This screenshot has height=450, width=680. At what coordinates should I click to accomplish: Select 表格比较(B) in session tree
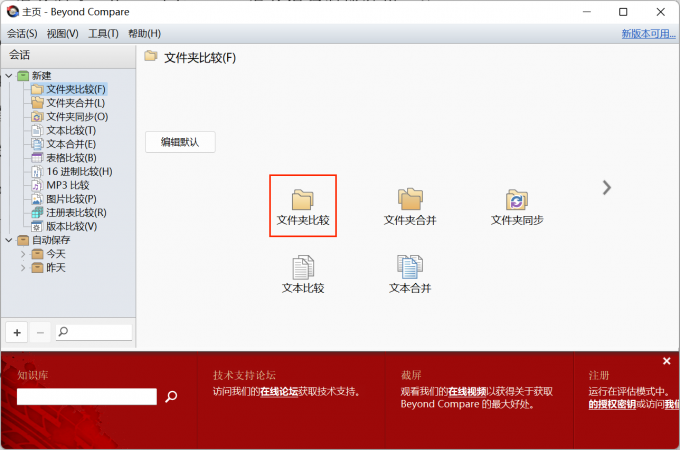pyautogui.click(x=72, y=158)
